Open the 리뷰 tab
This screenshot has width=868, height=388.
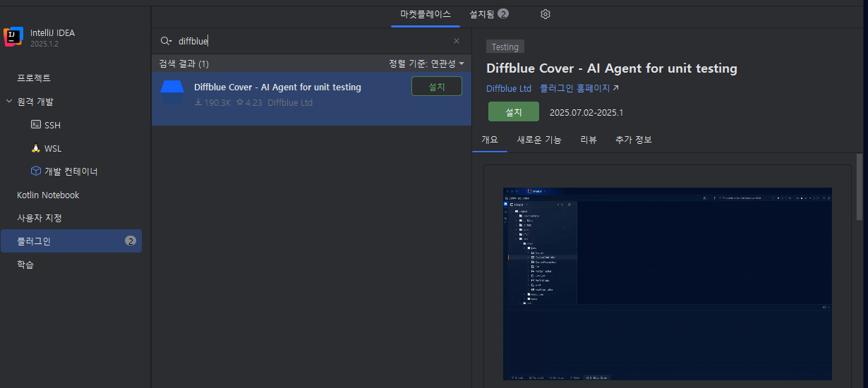(589, 140)
